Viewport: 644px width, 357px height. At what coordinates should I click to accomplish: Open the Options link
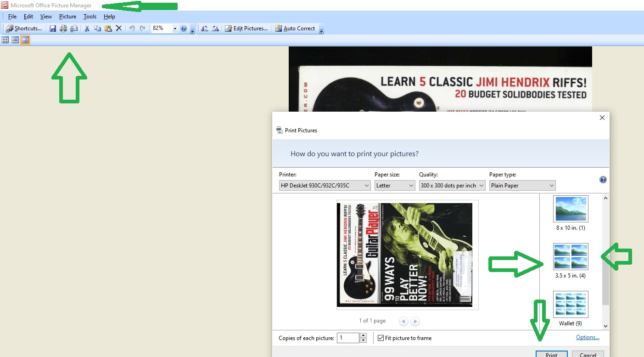pyautogui.click(x=588, y=337)
